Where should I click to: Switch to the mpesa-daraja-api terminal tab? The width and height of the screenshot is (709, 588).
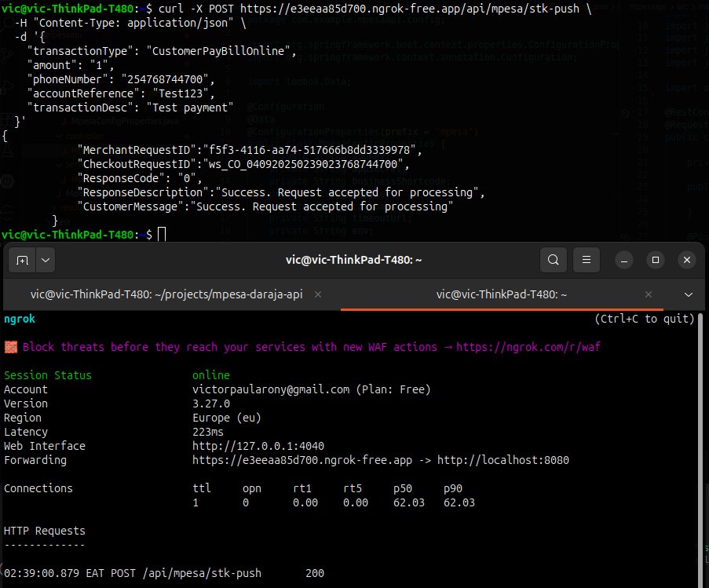coord(166,294)
